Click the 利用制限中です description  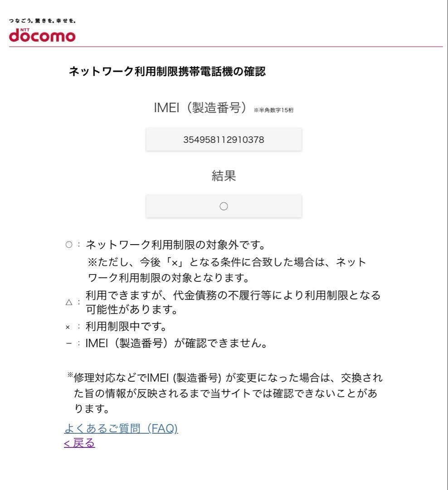(x=126, y=326)
